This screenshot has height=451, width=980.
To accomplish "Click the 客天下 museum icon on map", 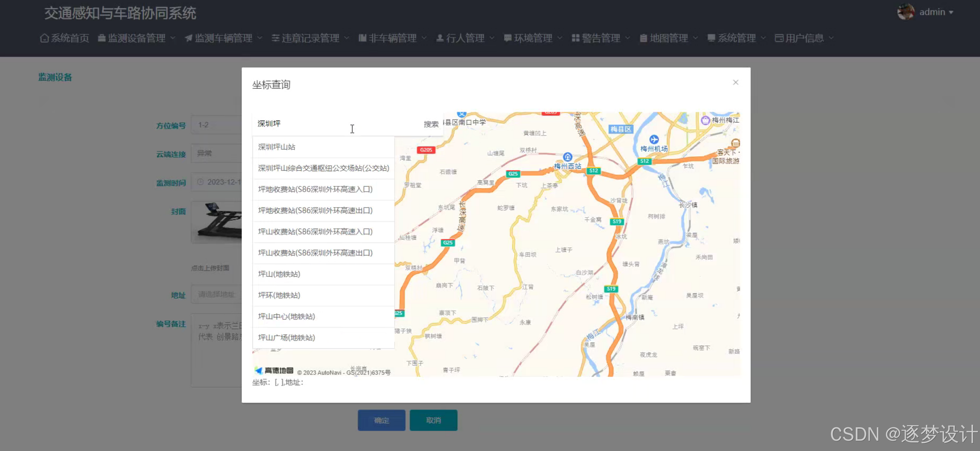I will coord(735,143).
